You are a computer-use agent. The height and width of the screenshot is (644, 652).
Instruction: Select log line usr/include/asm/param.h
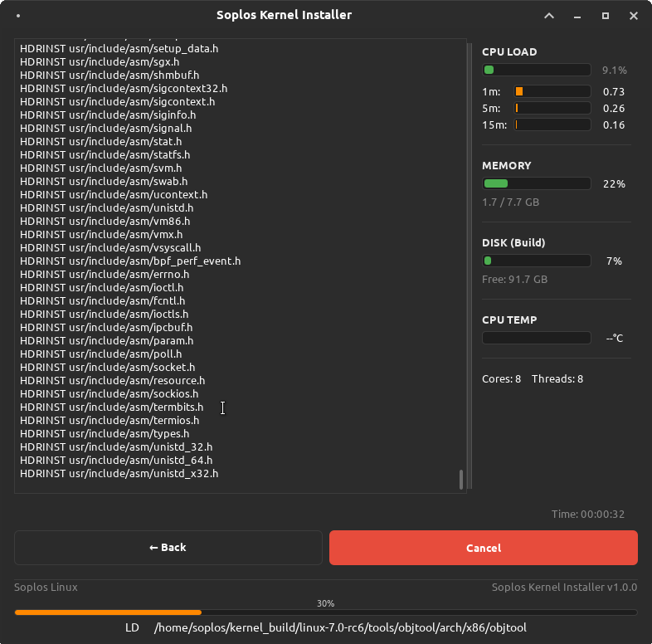pyautogui.click(x=106, y=341)
